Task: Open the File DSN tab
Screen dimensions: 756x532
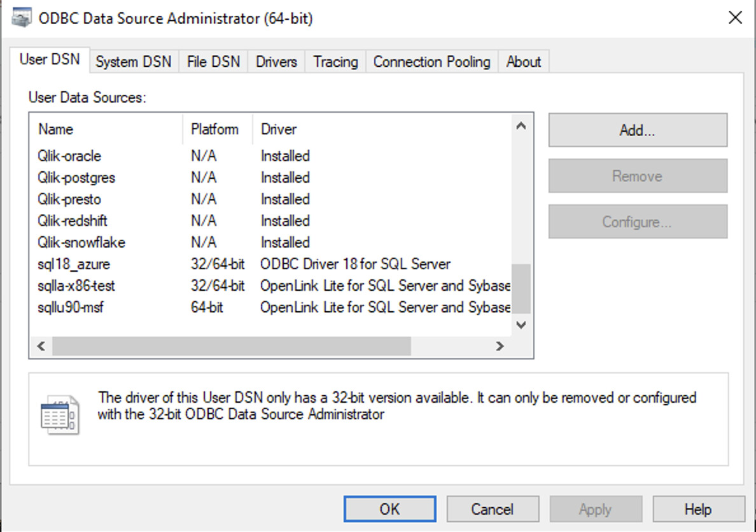Action: (213, 62)
